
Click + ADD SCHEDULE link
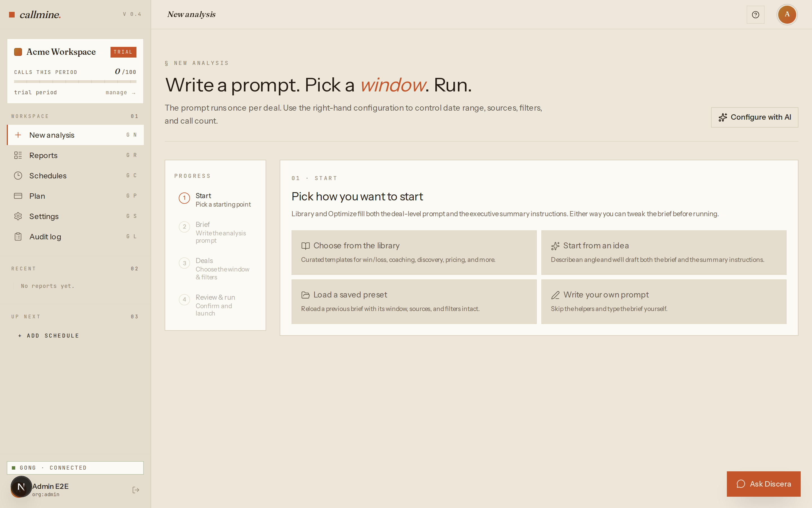pos(48,336)
